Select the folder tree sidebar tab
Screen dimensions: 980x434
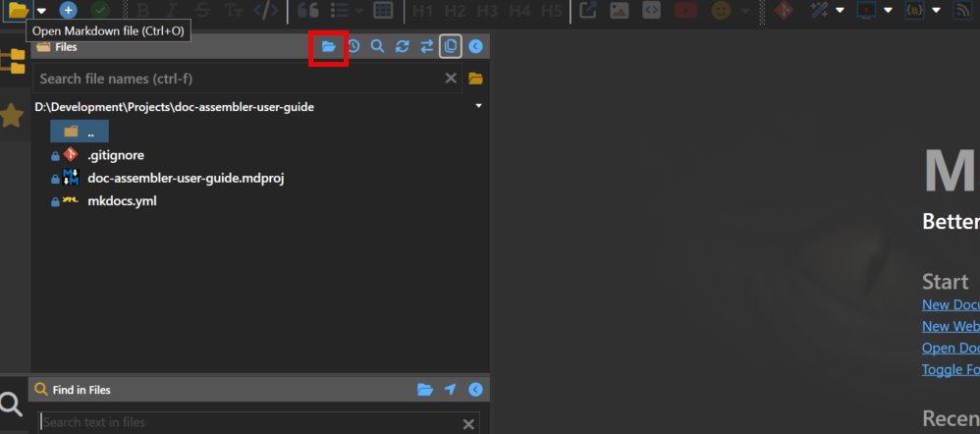(12, 61)
